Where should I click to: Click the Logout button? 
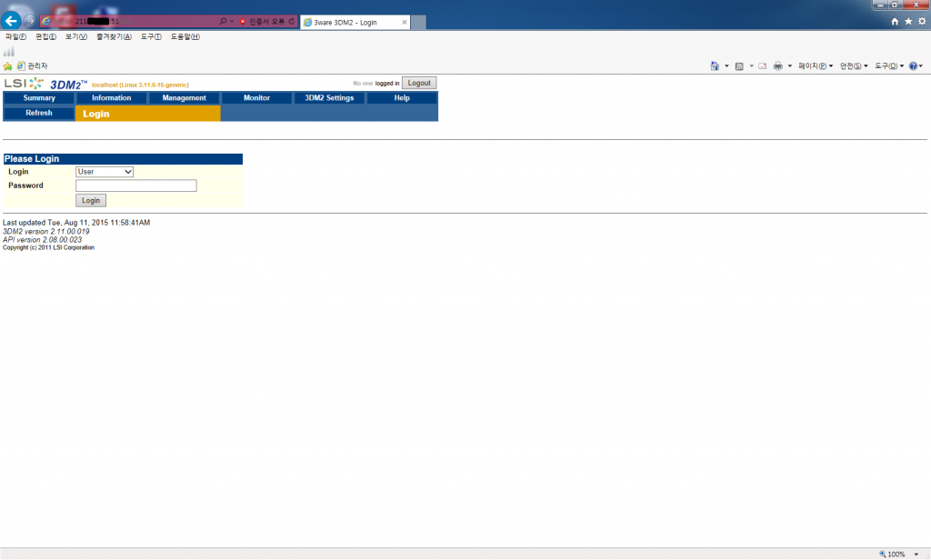[419, 83]
